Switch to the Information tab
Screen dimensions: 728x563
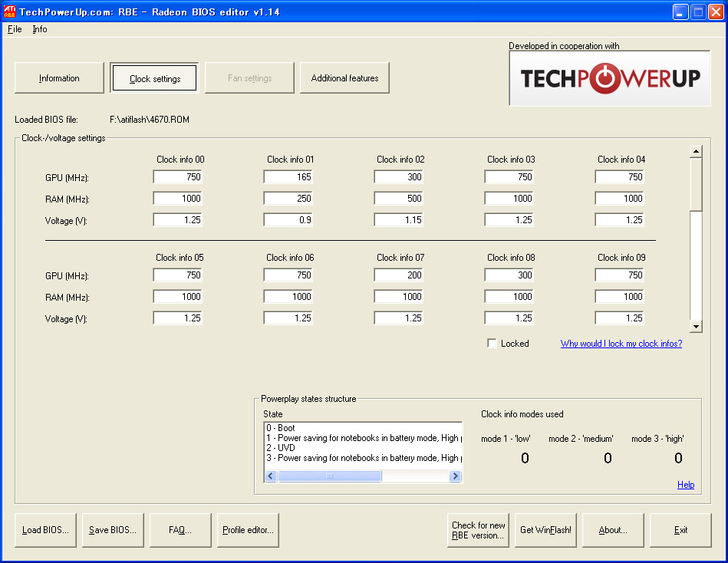[59, 78]
